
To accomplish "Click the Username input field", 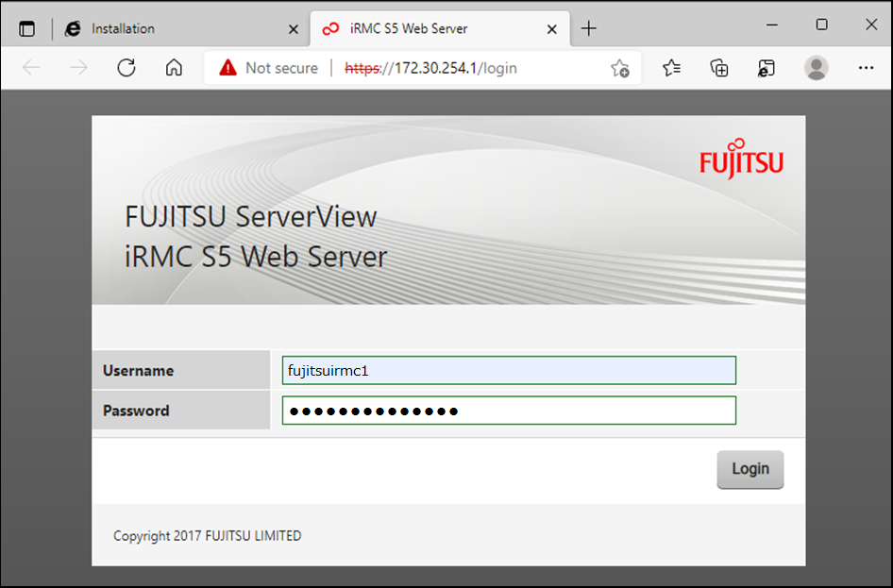I will [x=509, y=371].
